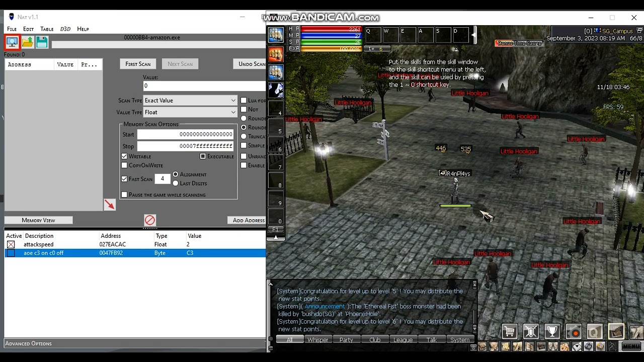
Task: Collapse the skill quickbar with bottom arrow
Action: 276,237
